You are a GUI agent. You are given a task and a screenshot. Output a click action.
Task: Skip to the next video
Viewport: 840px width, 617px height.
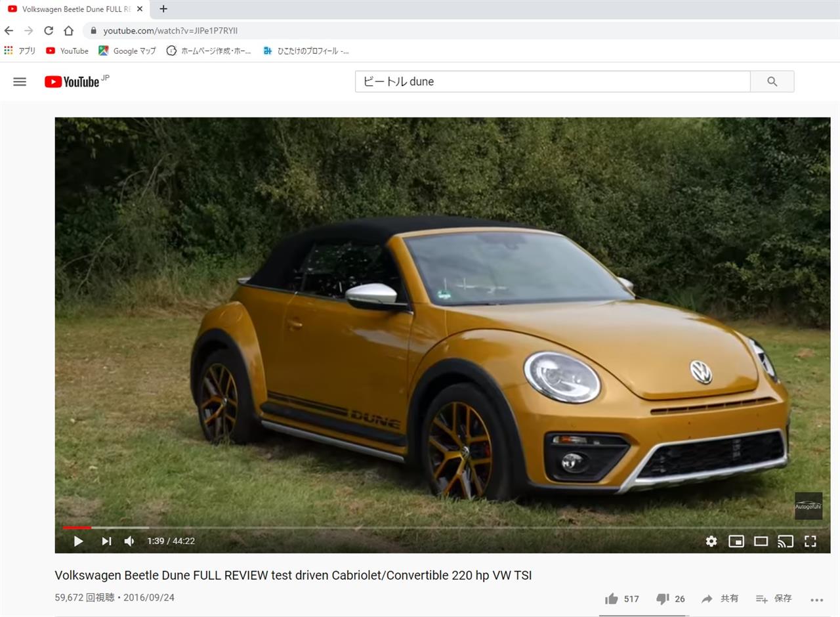click(x=106, y=541)
